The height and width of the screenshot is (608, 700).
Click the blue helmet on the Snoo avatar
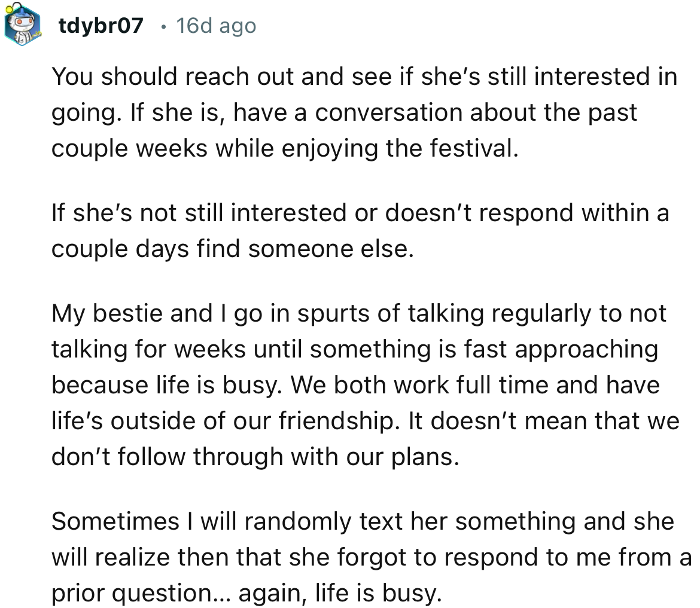click(x=22, y=13)
